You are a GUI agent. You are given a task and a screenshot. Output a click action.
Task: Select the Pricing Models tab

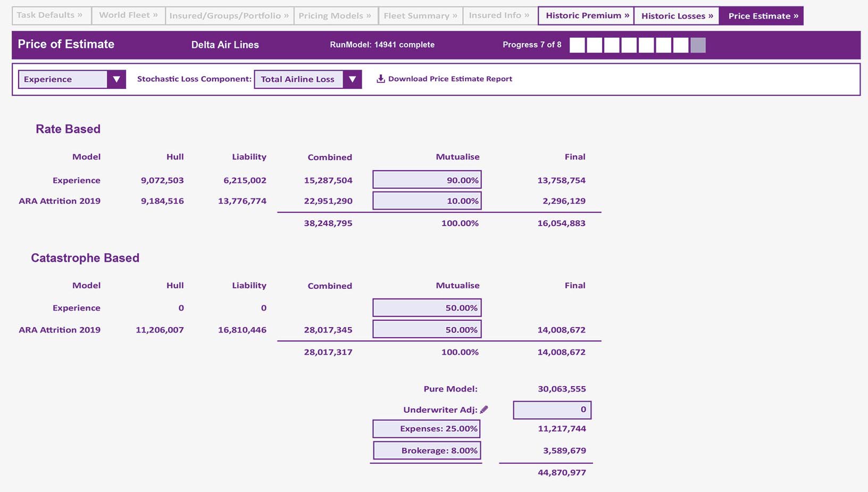click(x=336, y=15)
